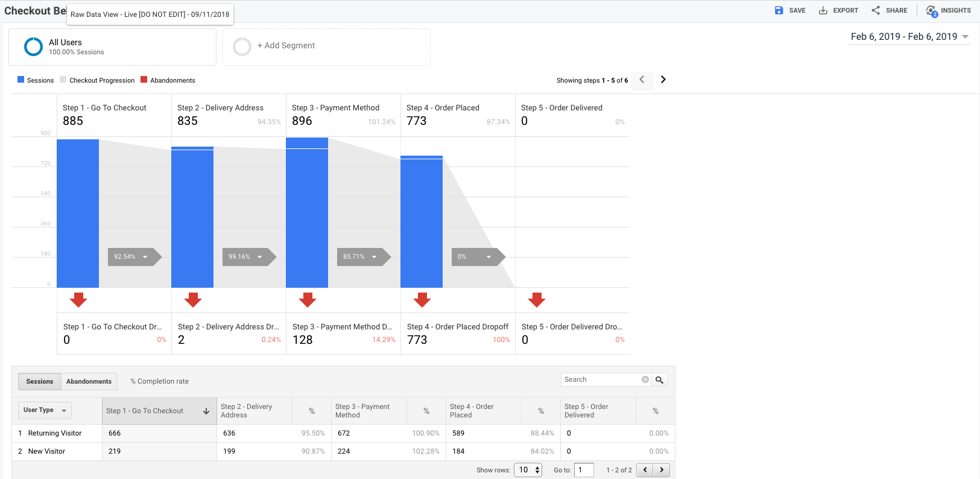Select the Abandonments table tab
This screenshot has height=479, width=980.
[89, 381]
